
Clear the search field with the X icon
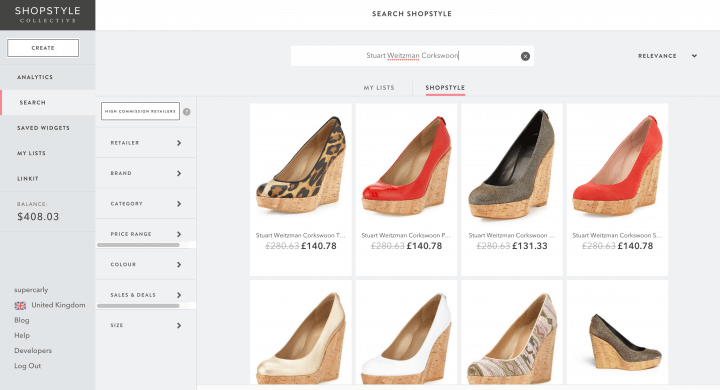point(525,56)
